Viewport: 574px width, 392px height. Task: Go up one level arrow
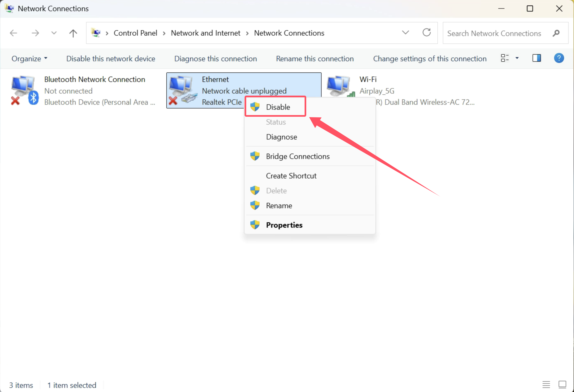73,33
